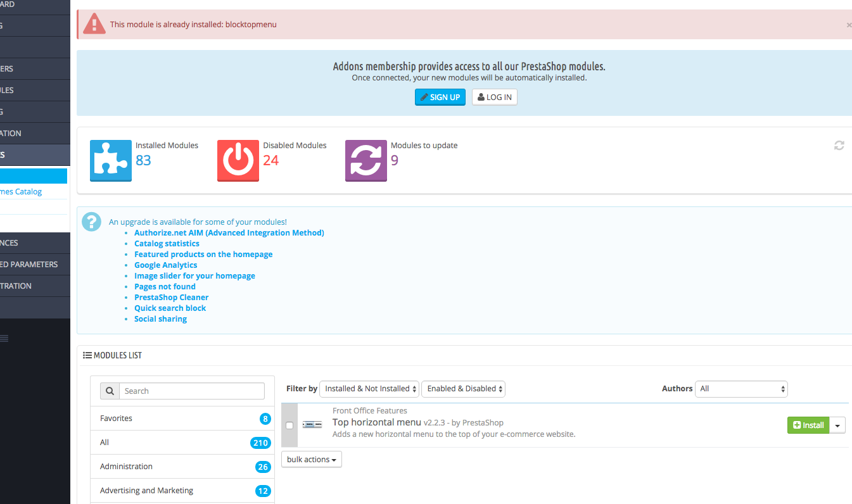Select Advertising and Marketing category
The image size is (852, 504).
[182, 491]
